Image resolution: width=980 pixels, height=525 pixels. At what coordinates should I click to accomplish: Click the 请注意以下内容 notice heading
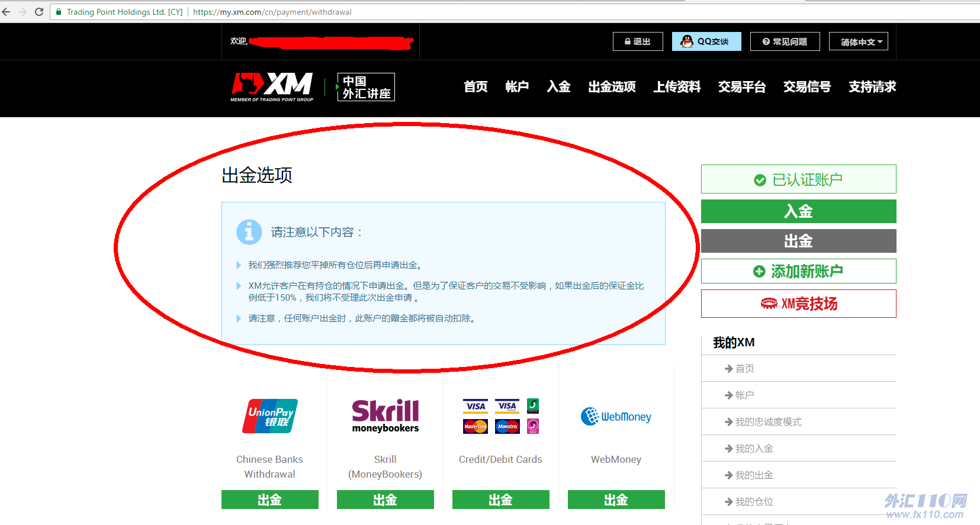pyautogui.click(x=317, y=232)
